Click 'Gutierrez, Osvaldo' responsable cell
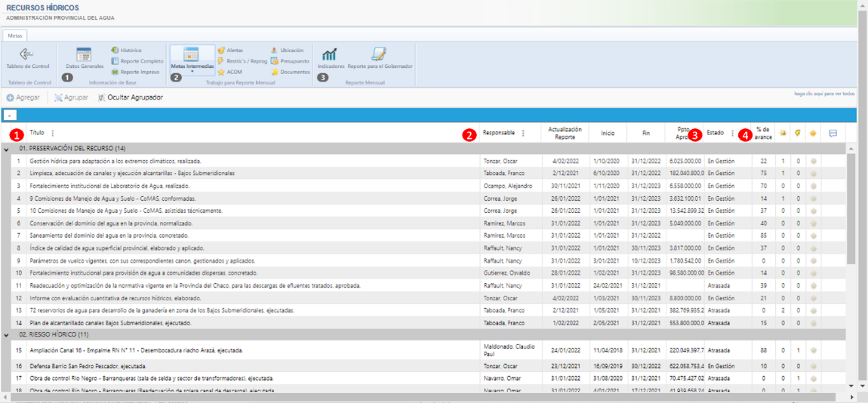This screenshot has height=403, width=868. pos(506,273)
